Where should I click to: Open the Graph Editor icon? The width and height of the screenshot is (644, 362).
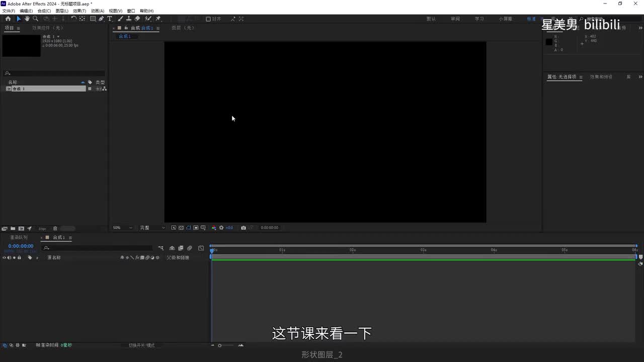201,248
